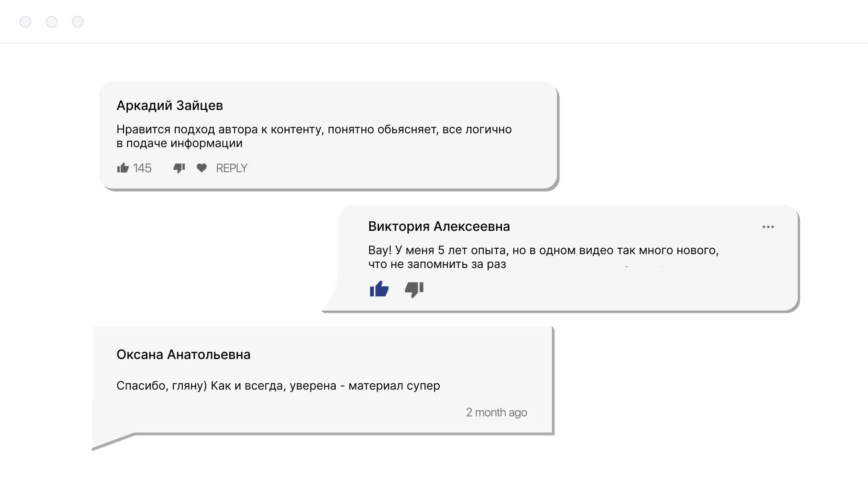The width and height of the screenshot is (868, 493).
Task: Heart the comment by Аркадий Зайцев
Action: (x=202, y=168)
